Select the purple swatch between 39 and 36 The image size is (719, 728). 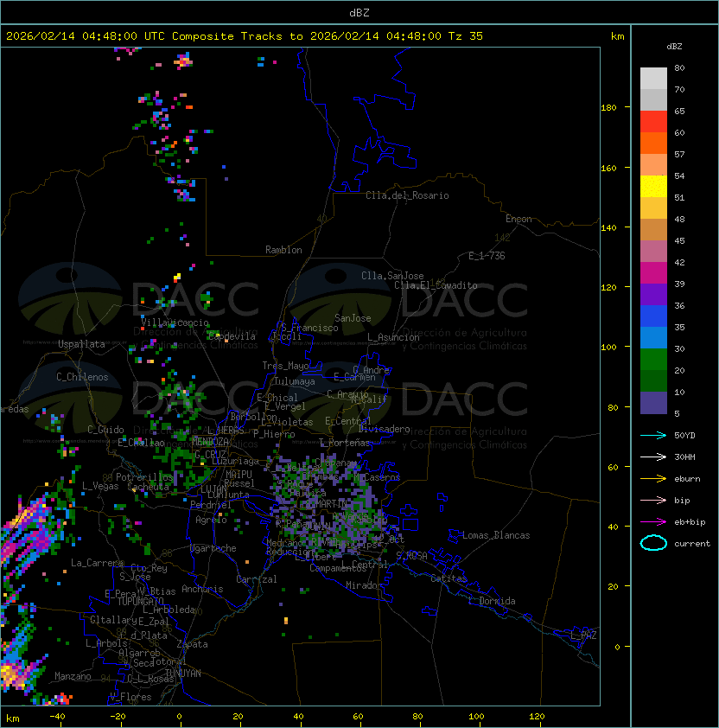[653, 294]
